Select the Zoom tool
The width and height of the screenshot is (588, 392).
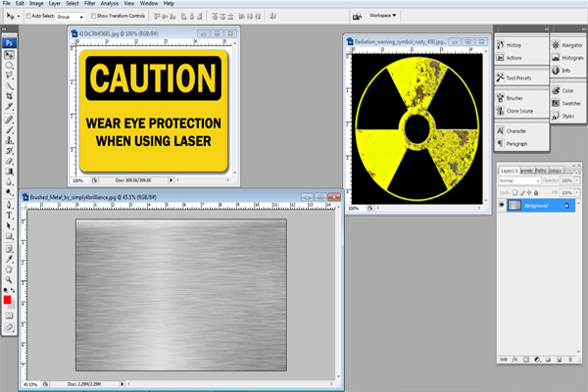pos(9,280)
